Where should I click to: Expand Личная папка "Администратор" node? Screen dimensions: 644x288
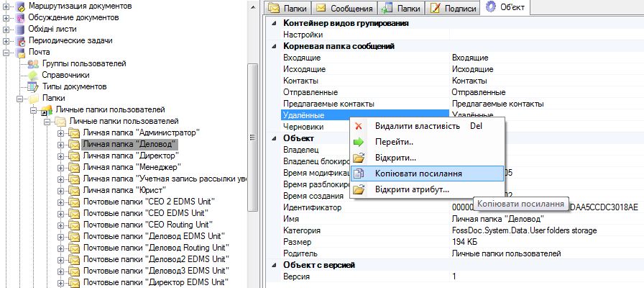tap(60, 133)
